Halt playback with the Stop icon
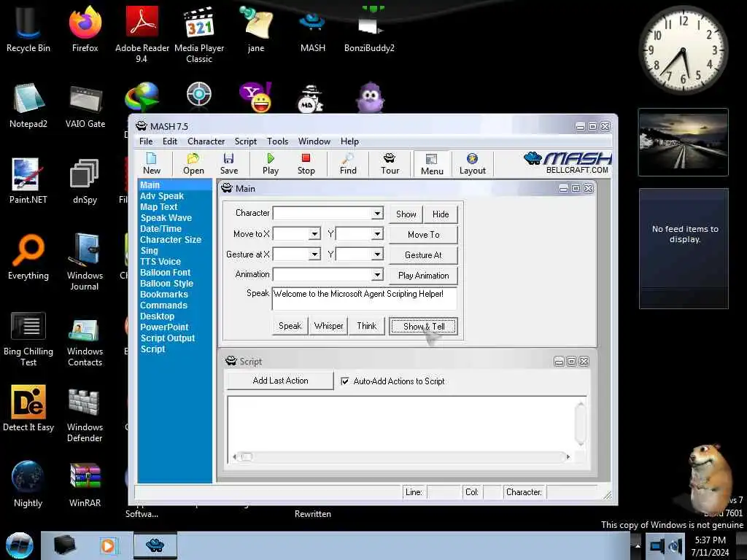 tap(306, 164)
